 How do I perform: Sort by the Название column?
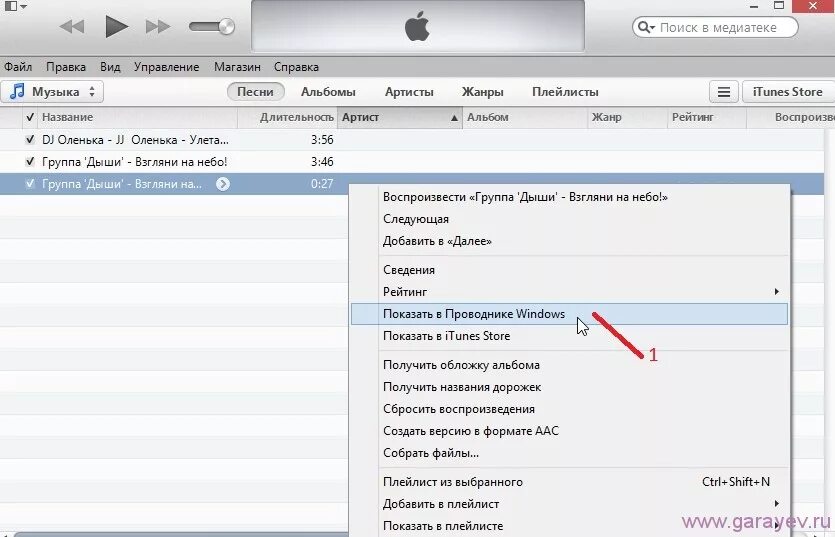(x=137, y=117)
